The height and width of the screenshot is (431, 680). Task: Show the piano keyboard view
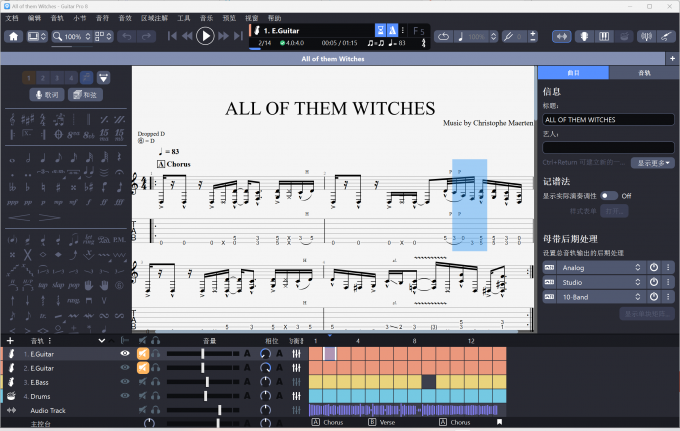click(x=604, y=36)
